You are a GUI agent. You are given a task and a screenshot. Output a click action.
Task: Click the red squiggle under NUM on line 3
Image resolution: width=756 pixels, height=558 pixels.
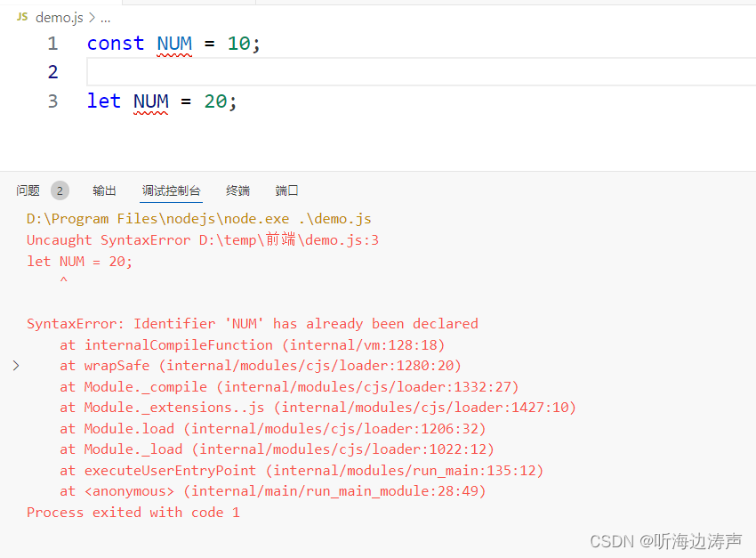click(150, 111)
